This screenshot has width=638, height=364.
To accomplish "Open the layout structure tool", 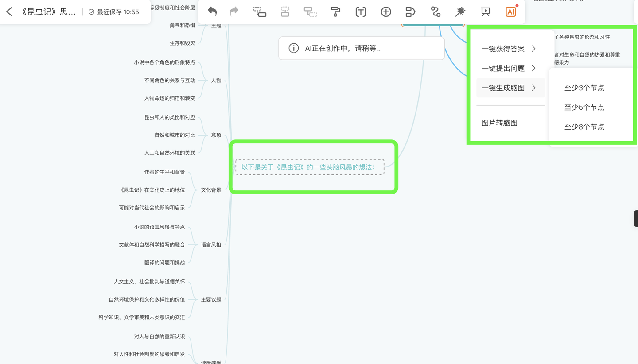I will point(411,12).
